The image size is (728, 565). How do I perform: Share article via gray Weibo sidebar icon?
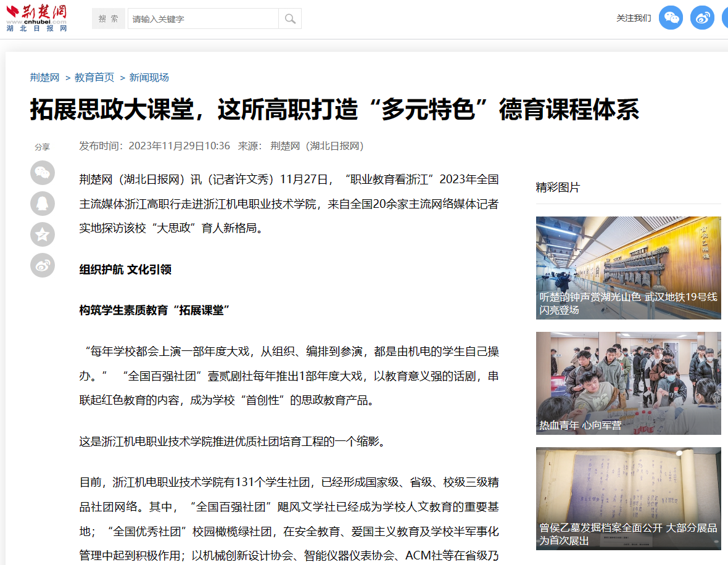click(x=43, y=265)
